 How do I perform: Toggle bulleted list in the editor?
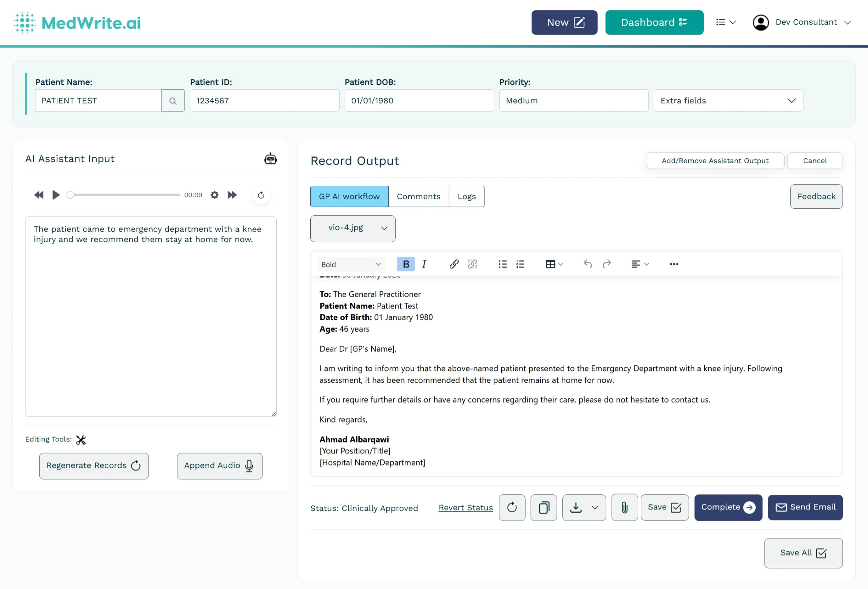tap(502, 264)
